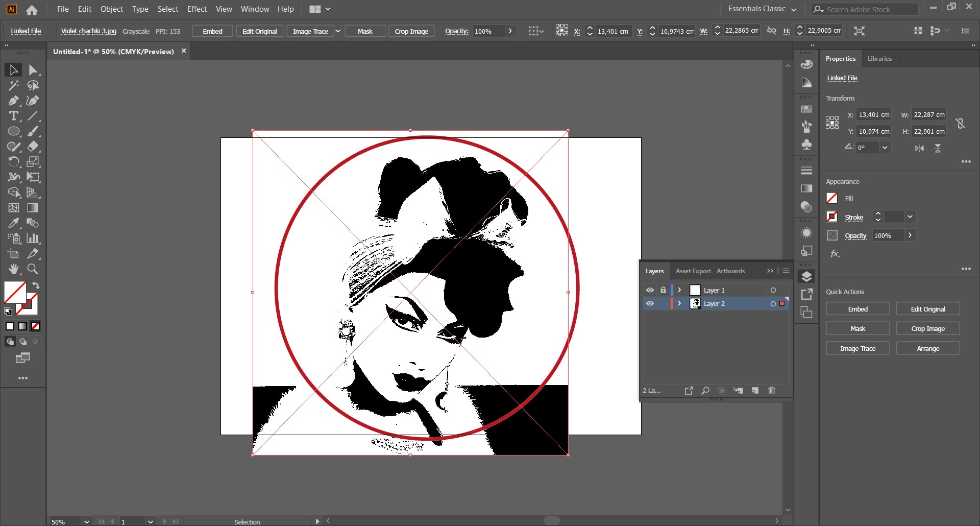This screenshot has width=980, height=526.
Task: Set paint mode to Gradient
Action: coord(22,326)
